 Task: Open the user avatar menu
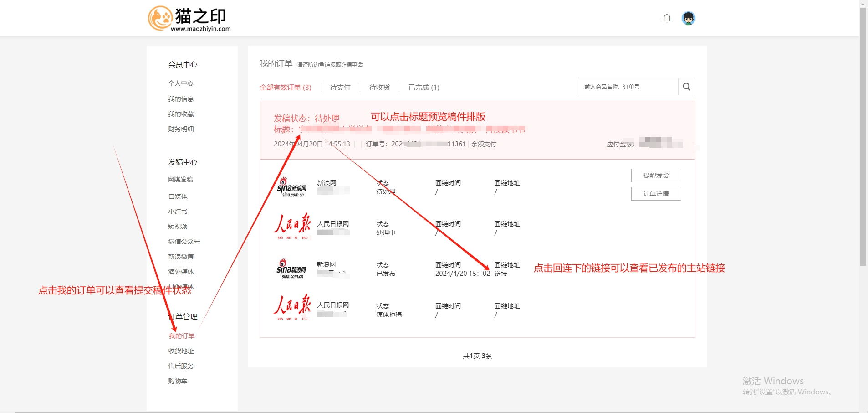tap(689, 18)
